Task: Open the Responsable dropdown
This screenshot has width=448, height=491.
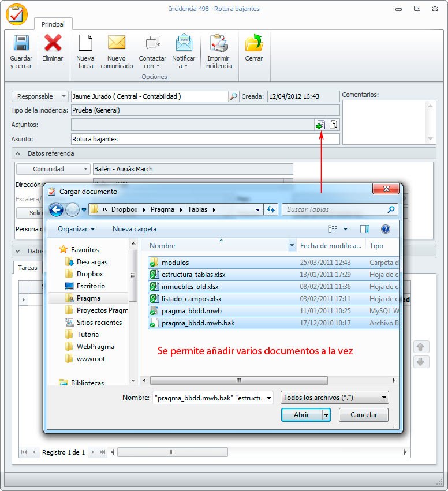Action: (40, 96)
